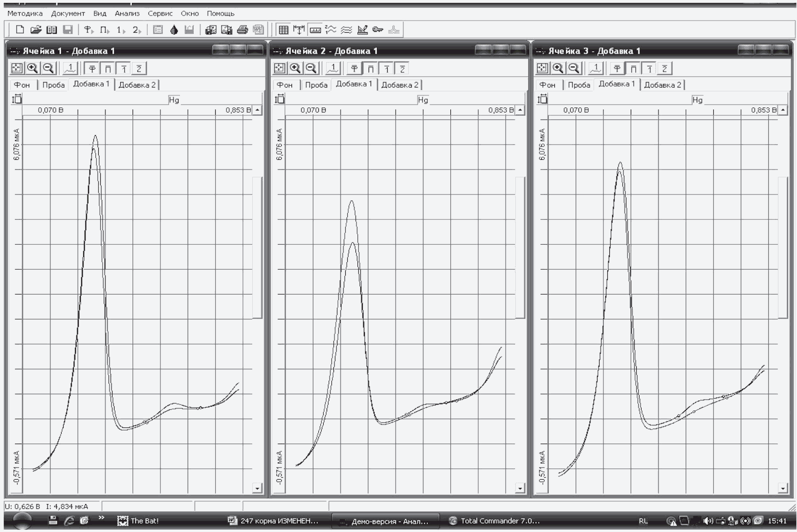Click the Hg element label in Ячейка 2
This screenshot has height=532, width=797.
[x=423, y=100]
